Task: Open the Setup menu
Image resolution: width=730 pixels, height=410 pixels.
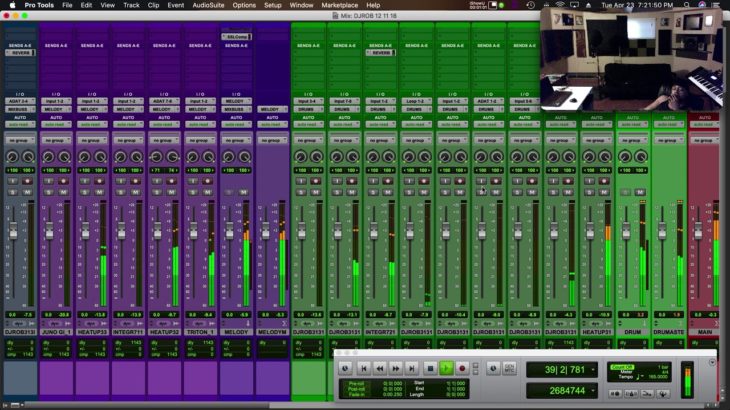Action: click(272, 5)
